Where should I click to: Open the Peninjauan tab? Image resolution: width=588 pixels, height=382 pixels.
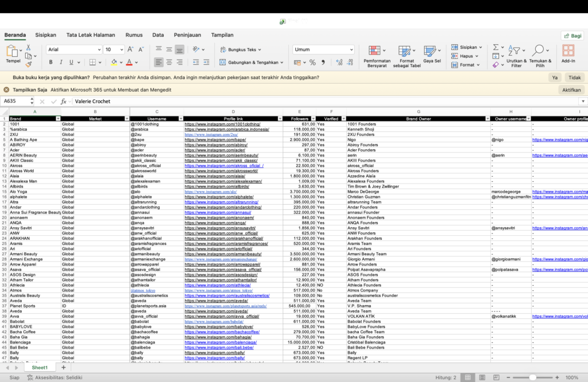(188, 35)
